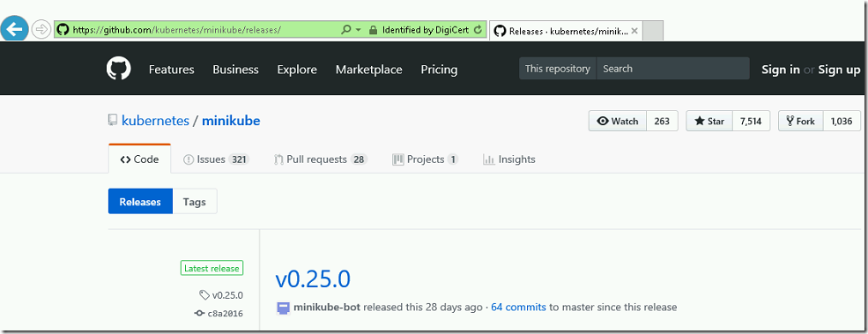Screen dimensions: 868x334
Task: Switch to the Code tab
Action: [x=139, y=160]
